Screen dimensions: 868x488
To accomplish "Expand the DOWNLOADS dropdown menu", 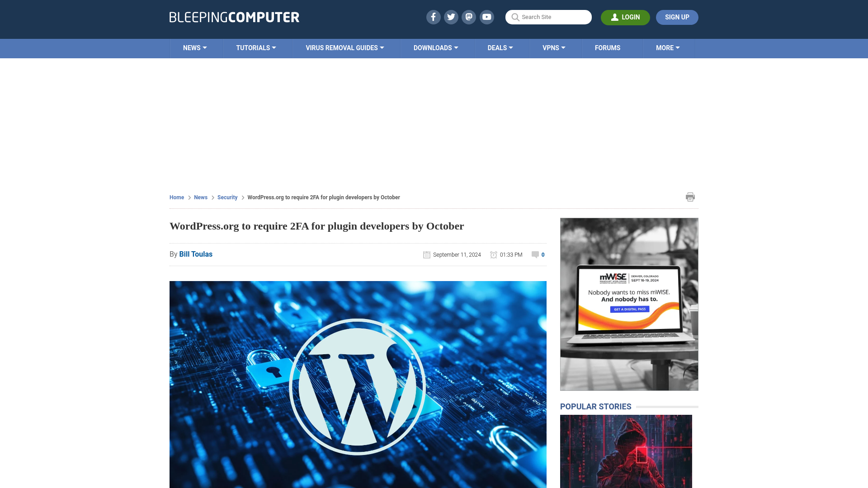I will (x=436, y=47).
